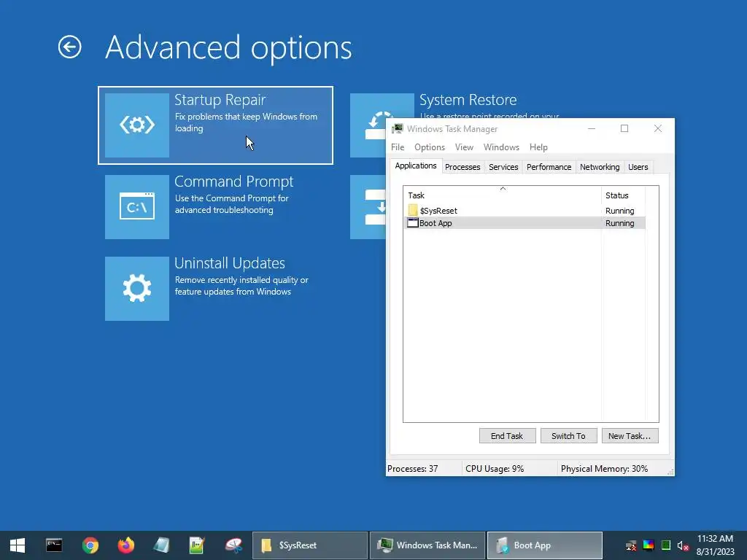Click the Task Manager resize grip corner
The width and height of the screenshot is (747, 560).
point(670,472)
